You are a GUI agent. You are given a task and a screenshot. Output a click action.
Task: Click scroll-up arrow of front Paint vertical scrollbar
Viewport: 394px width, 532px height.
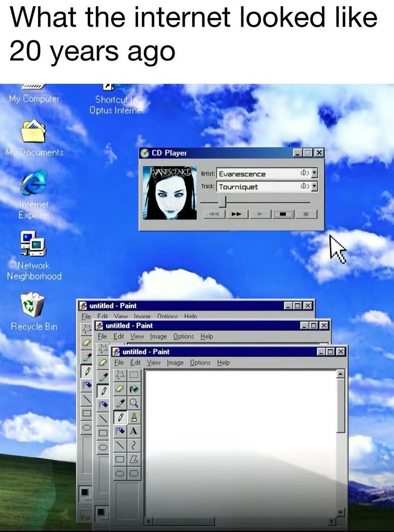click(x=341, y=375)
